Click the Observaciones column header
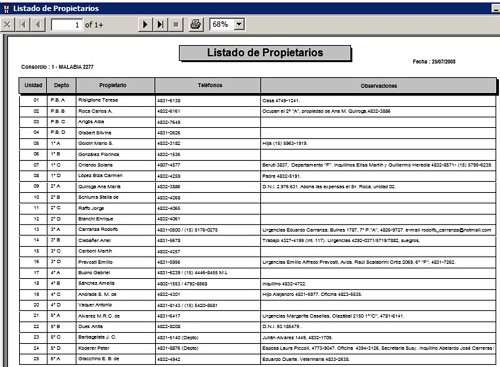The image size is (500, 367). coord(378,86)
